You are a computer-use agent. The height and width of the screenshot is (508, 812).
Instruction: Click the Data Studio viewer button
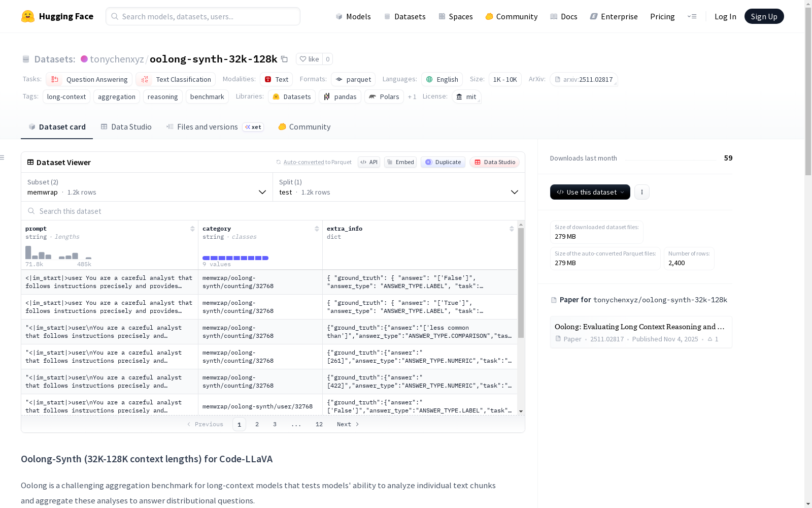(495, 162)
